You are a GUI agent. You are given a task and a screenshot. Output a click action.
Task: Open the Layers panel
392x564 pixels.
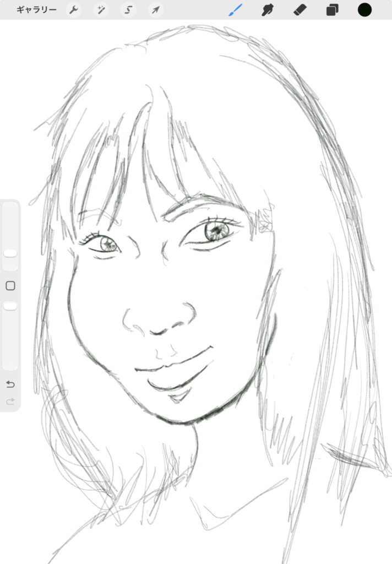(332, 10)
